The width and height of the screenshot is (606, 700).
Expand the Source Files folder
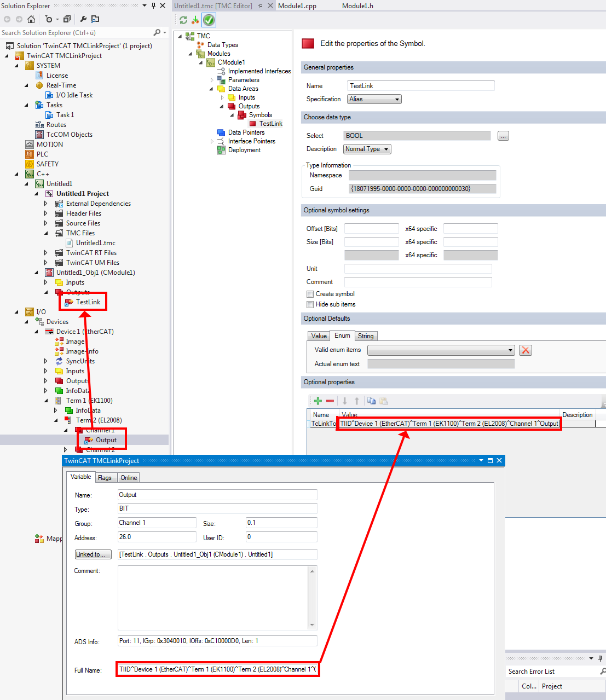tap(46, 223)
